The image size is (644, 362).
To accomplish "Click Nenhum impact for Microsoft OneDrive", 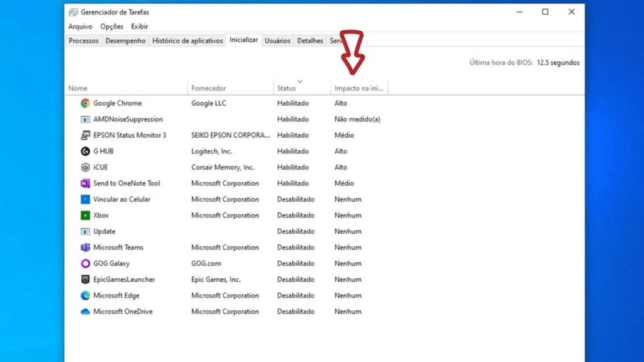I will tap(348, 312).
